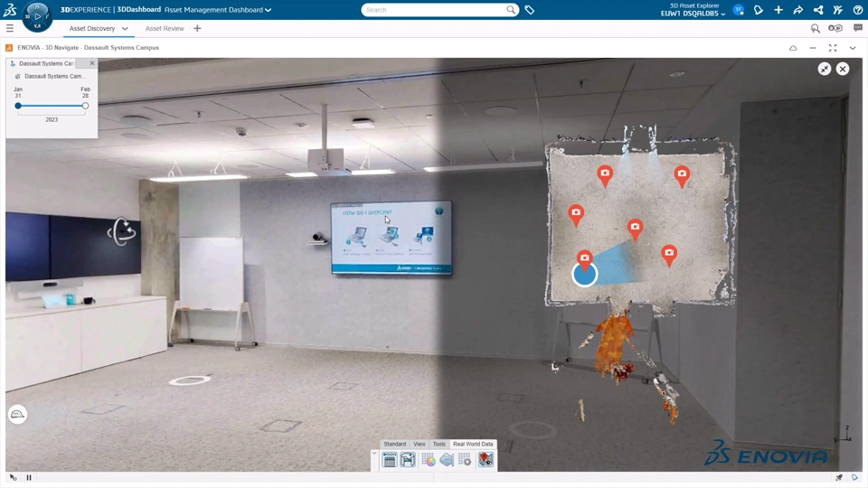The height and width of the screenshot is (488, 868).
Task: Open the collaboration network icon
Action: pyautogui.click(x=818, y=9)
